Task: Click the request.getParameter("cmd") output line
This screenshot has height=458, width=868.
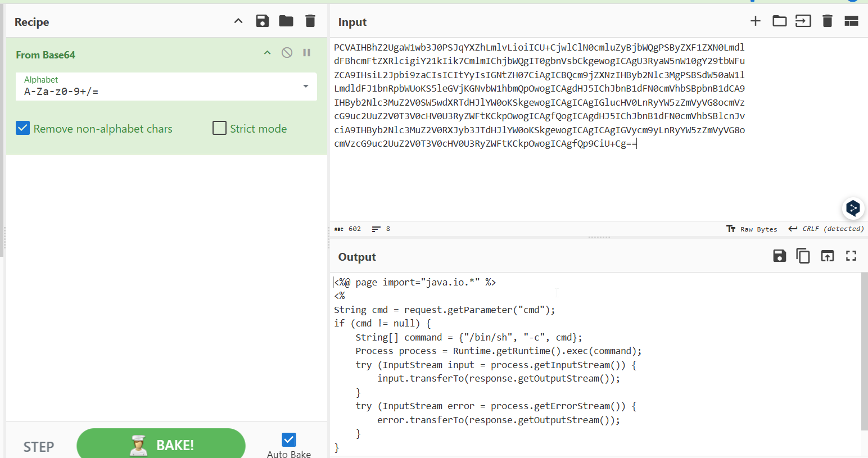Action: point(445,310)
